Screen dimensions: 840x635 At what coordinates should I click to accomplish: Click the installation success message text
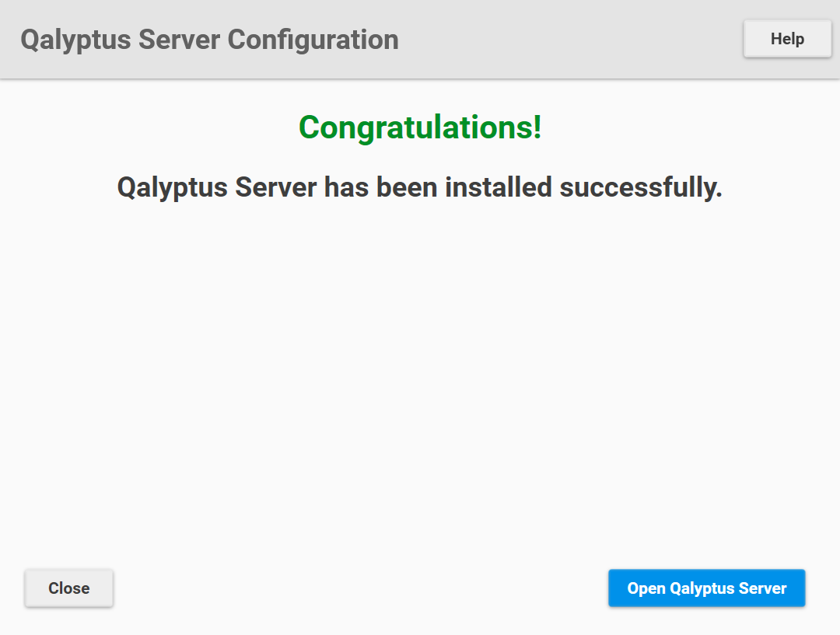pos(420,187)
